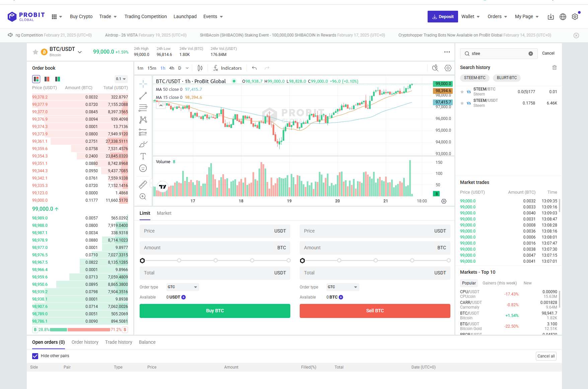Open the pair header three-dots menu
Viewport: 588px width, 389px height.
(447, 52)
